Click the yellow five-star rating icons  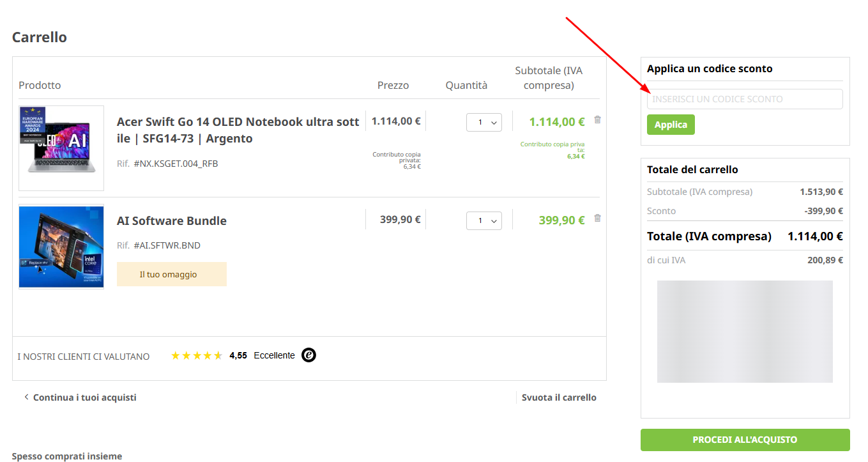197,356
